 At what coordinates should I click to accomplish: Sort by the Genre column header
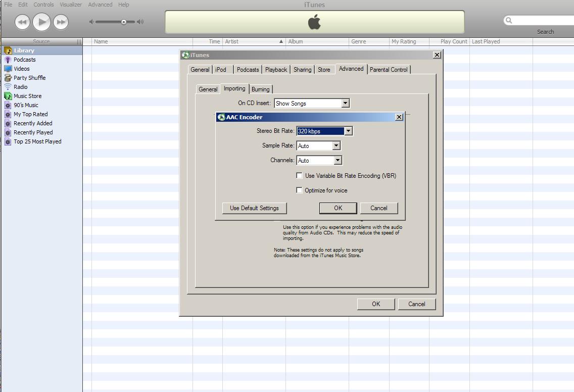(369, 41)
